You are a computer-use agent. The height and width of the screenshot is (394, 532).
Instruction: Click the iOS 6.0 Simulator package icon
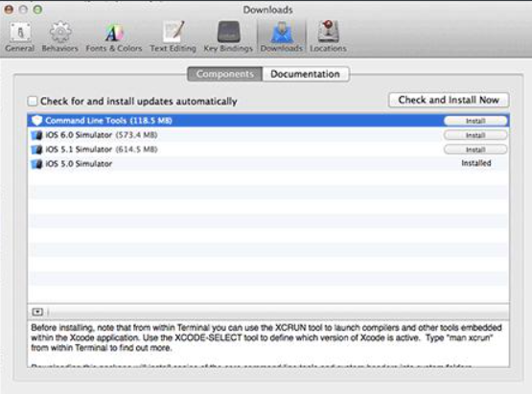(x=36, y=135)
